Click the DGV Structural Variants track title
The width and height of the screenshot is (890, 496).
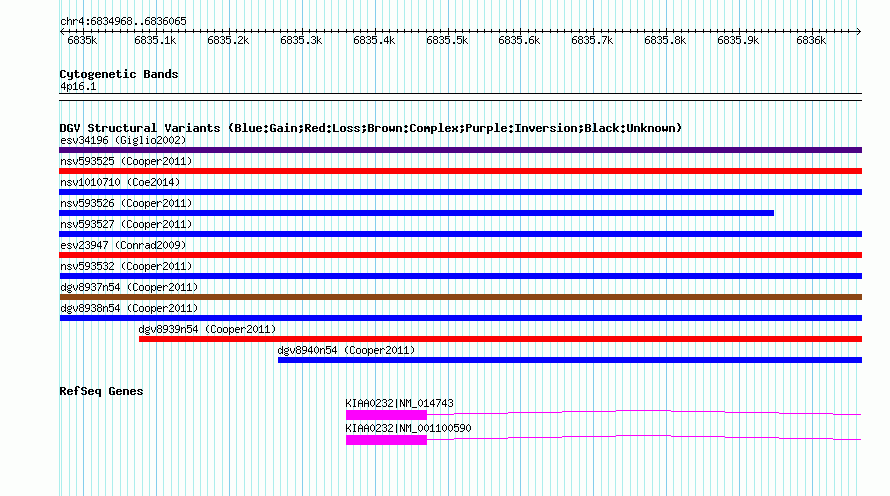pos(371,128)
